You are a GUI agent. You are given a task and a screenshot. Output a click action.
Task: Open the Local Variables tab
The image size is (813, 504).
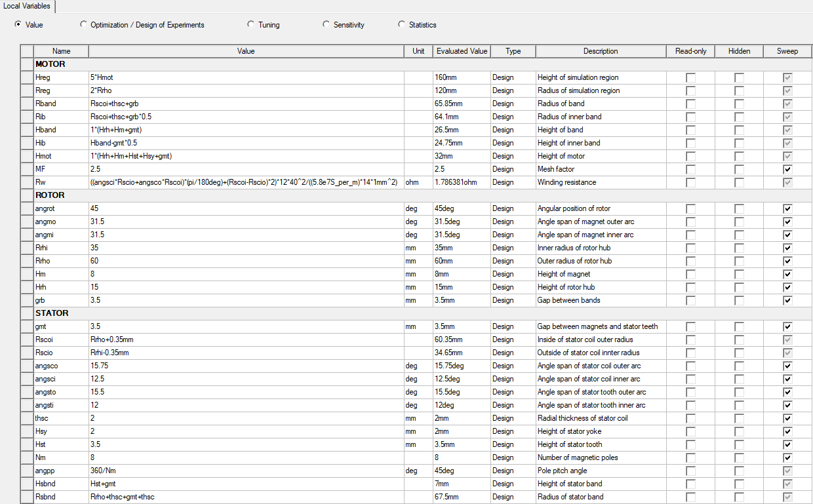pos(27,6)
